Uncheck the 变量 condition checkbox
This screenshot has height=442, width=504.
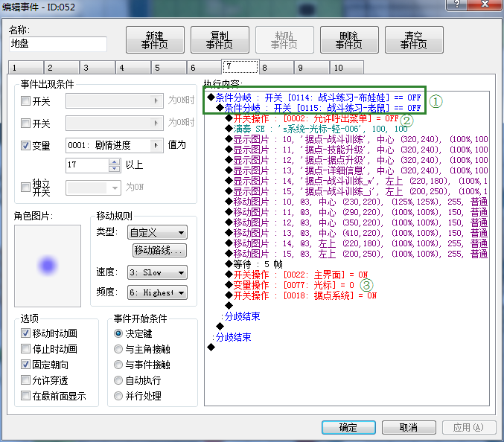(25, 145)
